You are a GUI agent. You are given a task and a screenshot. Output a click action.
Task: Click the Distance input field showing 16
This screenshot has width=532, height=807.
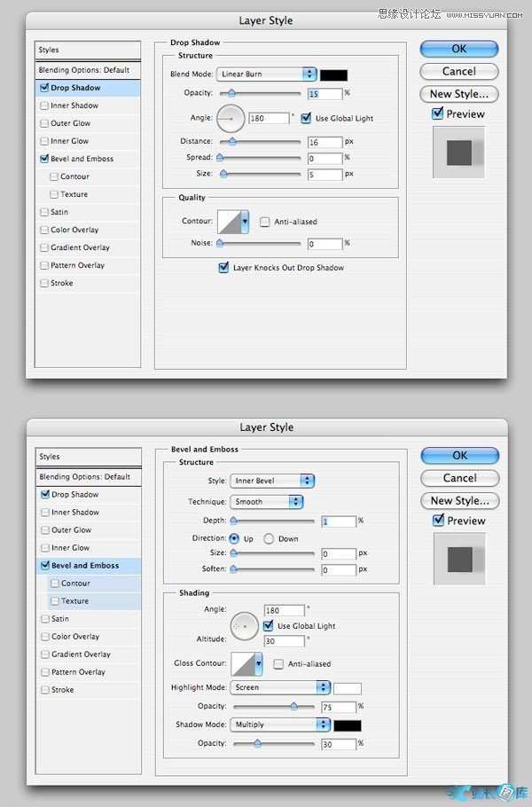(x=325, y=142)
